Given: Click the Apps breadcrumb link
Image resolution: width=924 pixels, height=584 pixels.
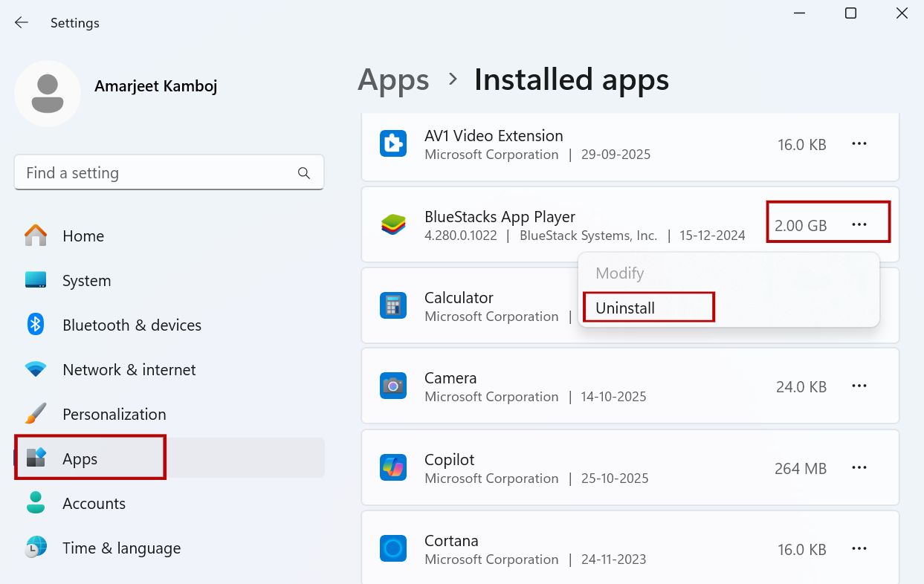Looking at the screenshot, I should pos(393,80).
